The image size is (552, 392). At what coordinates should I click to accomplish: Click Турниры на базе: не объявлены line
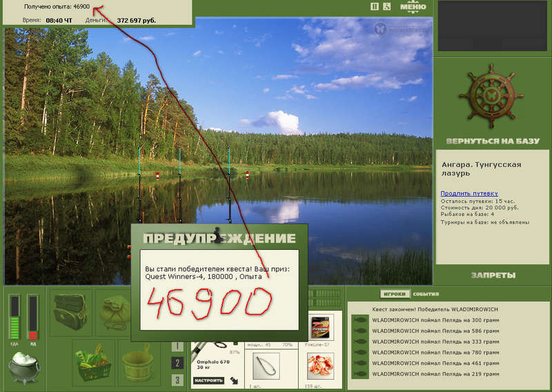tap(485, 222)
